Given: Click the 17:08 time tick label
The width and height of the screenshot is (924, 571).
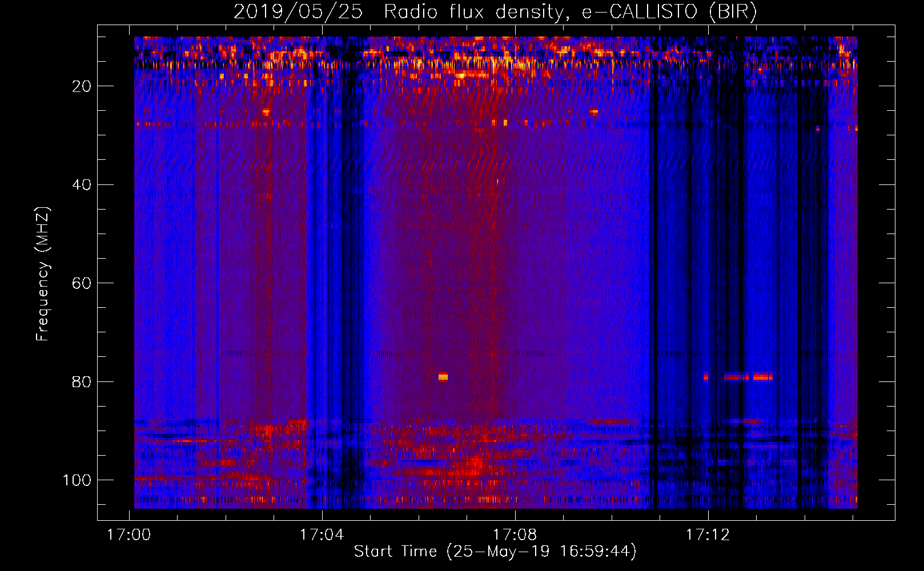Looking at the screenshot, I should point(515,535).
